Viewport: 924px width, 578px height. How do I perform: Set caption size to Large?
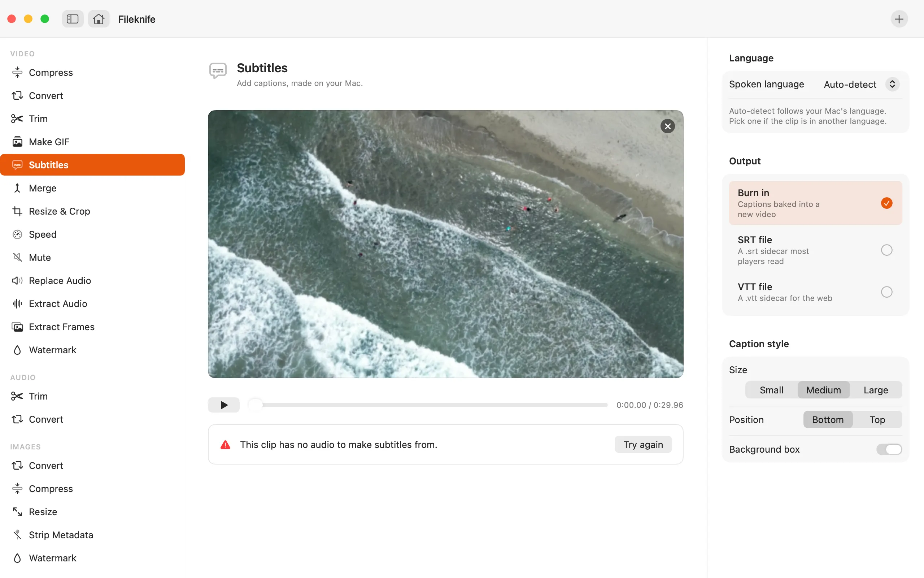coord(876,390)
